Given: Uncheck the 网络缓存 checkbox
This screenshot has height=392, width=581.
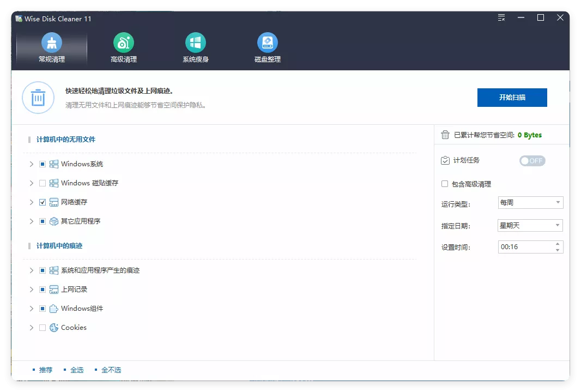Looking at the screenshot, I should pos(42,202).
